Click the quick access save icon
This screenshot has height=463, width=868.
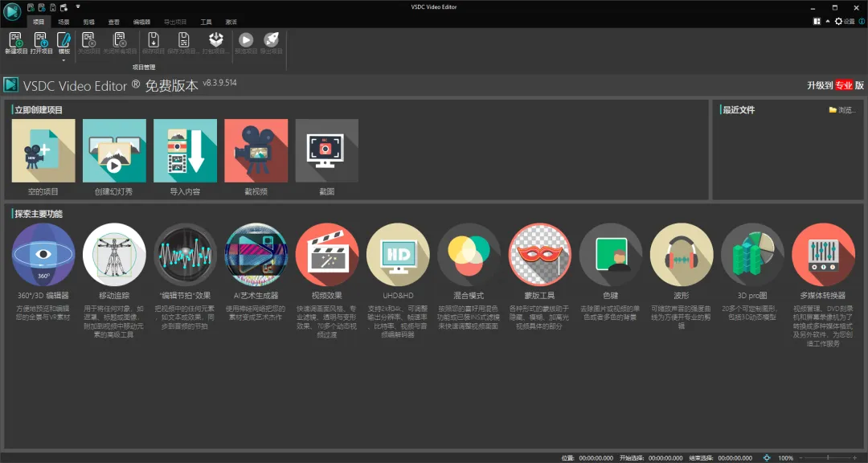pyautogui.click(x=52, y=7)
